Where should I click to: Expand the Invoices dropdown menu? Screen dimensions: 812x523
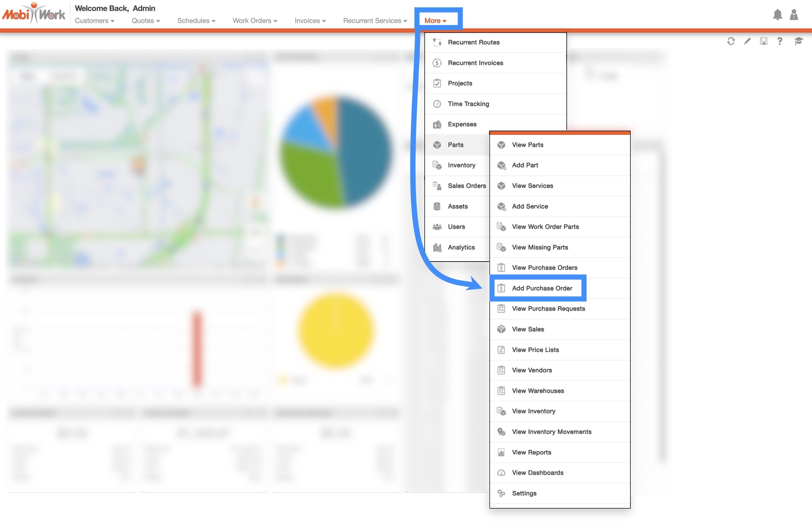(x=310, y=21)
